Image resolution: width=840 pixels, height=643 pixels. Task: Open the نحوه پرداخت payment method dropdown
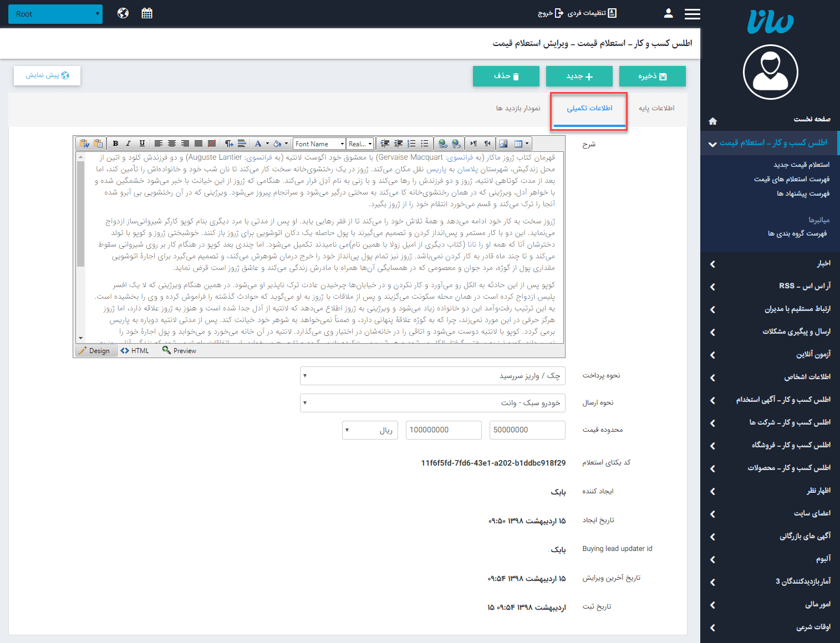(x=432, y=375)
